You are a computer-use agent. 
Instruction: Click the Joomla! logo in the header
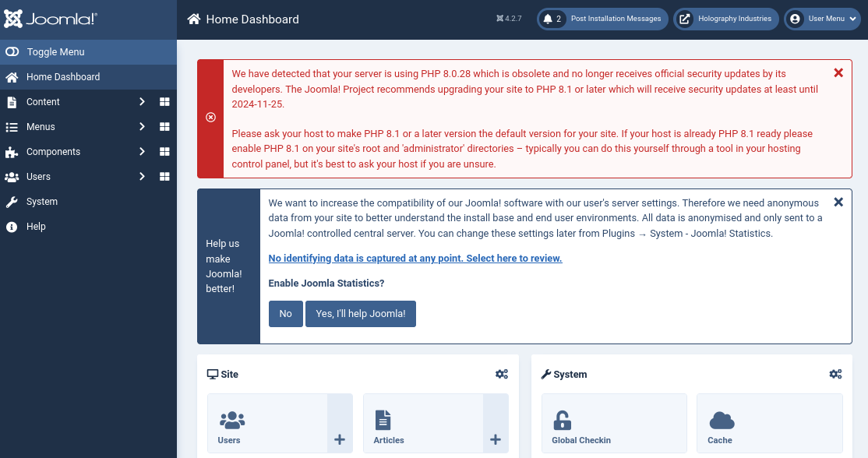click(51, 19)
